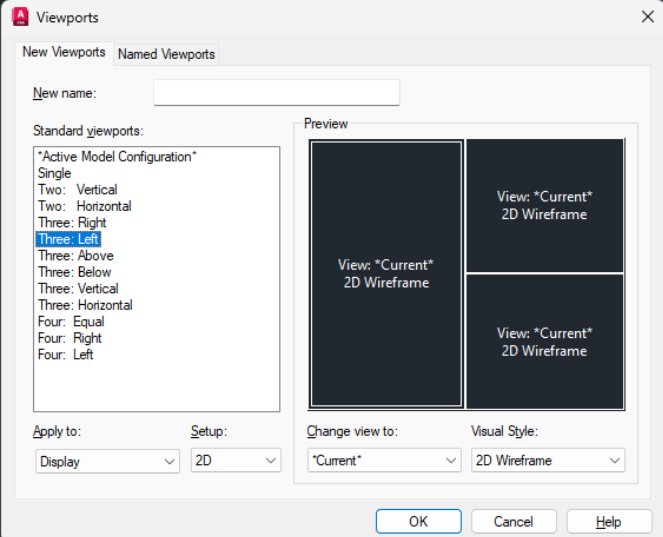The width and height of the screenshot is (663, 537).
Task: Select Three: Right viewport layout
Action: click(x=72, y=223)
